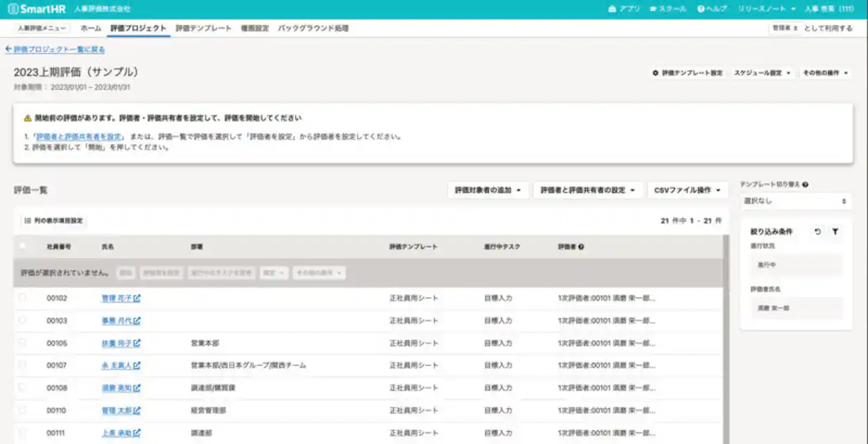Click the 評価プロジェクト一覧に戻る link
This screenshot has height=444, width=868.
click(x=54, y=48)
